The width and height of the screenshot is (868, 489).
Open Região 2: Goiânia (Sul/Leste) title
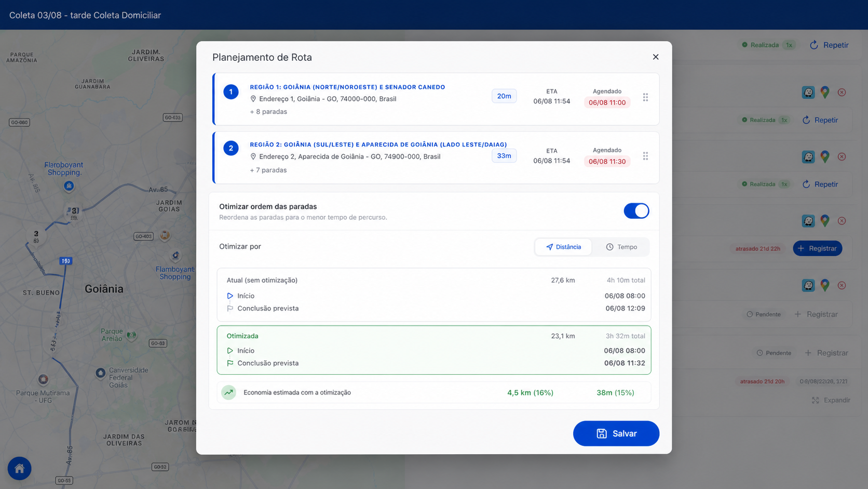pyautogui.click(x=378, y=144)
